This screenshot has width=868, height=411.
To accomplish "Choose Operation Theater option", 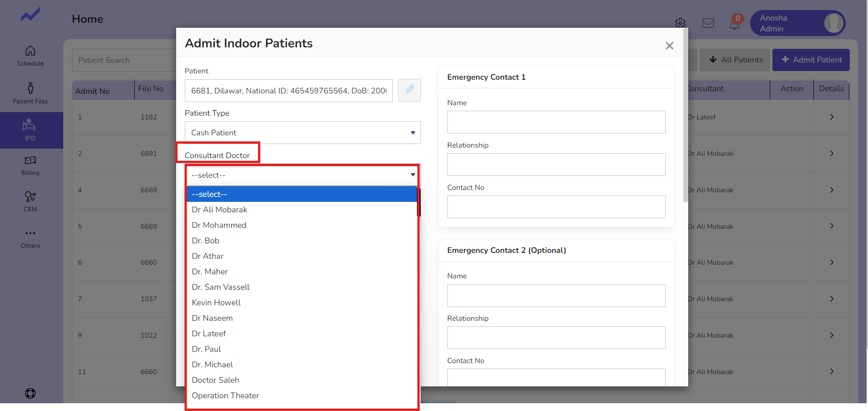I will (225, 396).
